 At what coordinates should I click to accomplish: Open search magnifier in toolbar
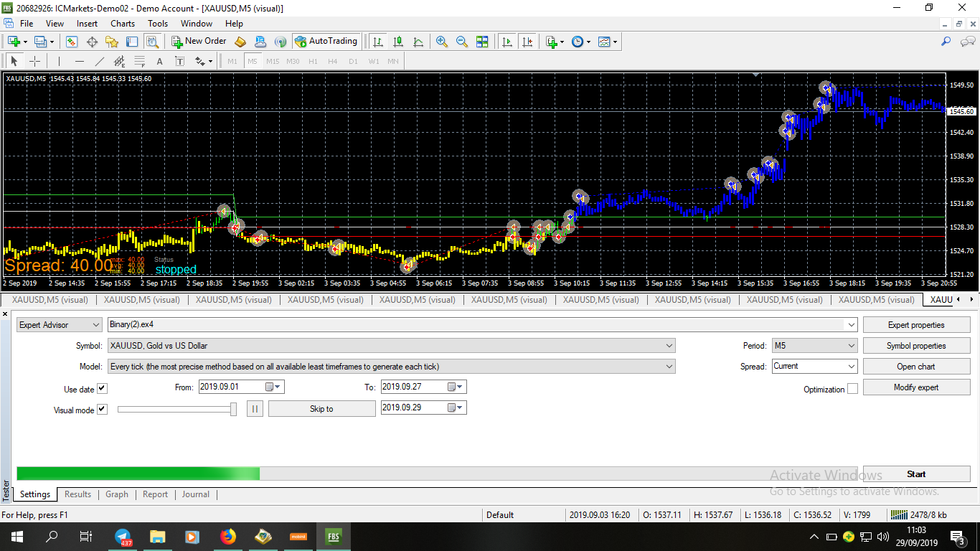[x=946, y=42]
